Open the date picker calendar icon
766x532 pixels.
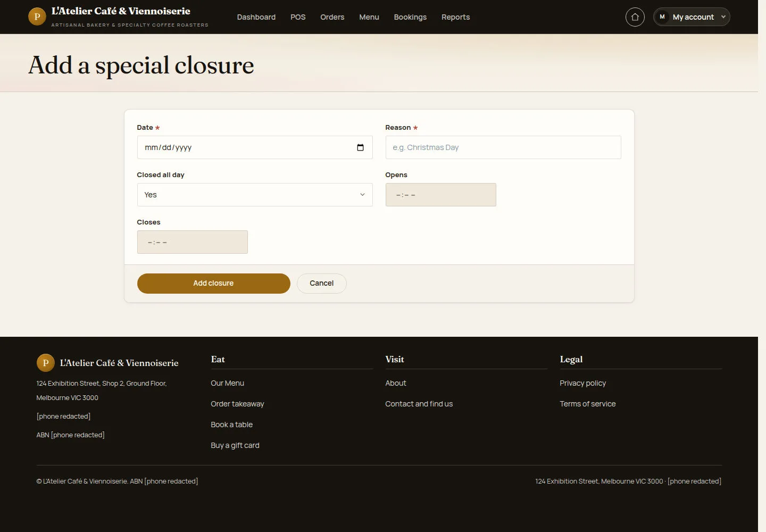(360, 147)
